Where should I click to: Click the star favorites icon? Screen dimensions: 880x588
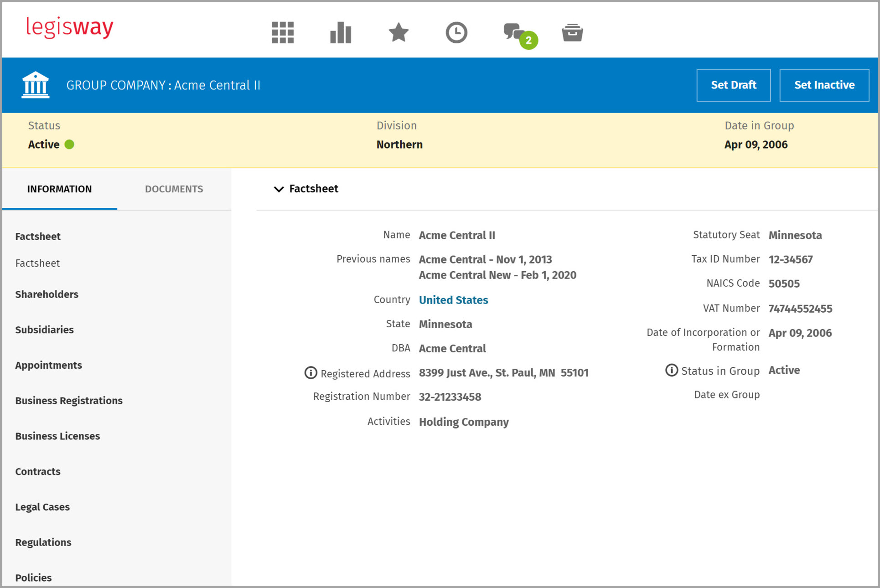point(399,33)
